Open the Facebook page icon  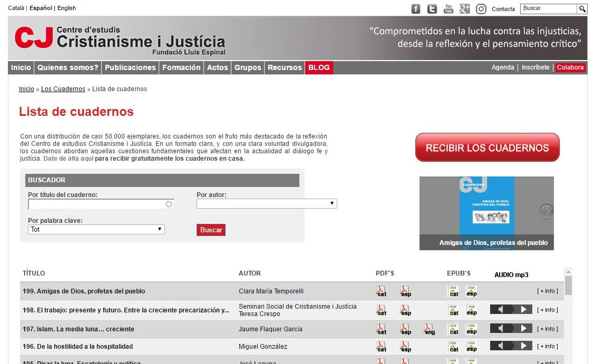tap(416, 9)
